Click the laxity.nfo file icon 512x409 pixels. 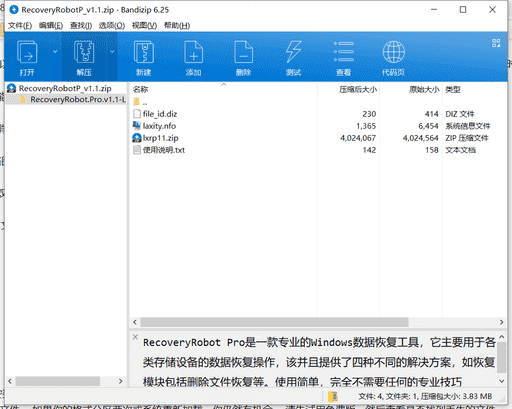pyautogui.click(x=137, y=126)
